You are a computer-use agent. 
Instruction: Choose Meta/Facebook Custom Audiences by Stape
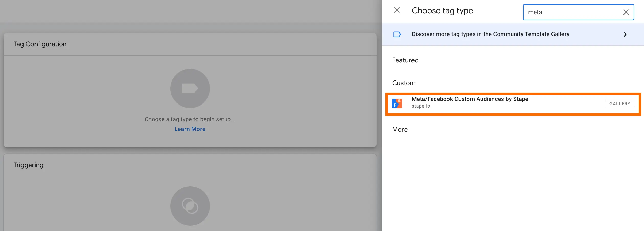(x=470, y=99)
